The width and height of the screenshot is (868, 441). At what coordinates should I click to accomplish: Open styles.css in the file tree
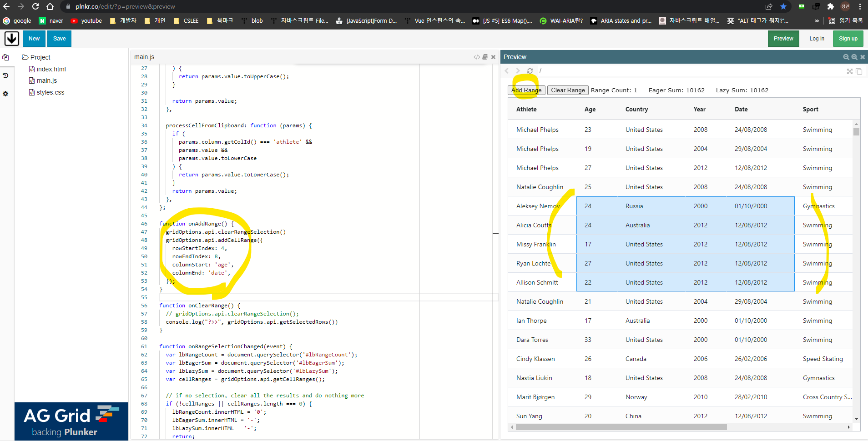pyautogui.click(x=46, y=92)
